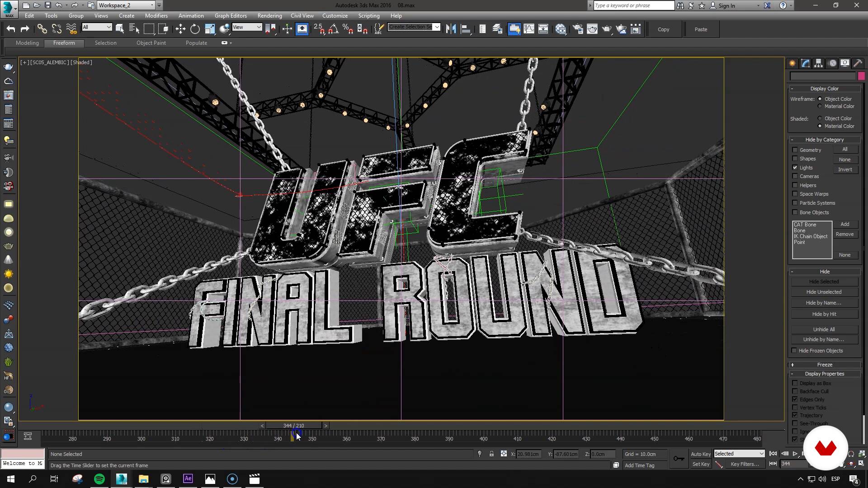Activate the Select and Uniform Scale tool
The height and width of the screenshot is (488, 868).
[210, 29]
